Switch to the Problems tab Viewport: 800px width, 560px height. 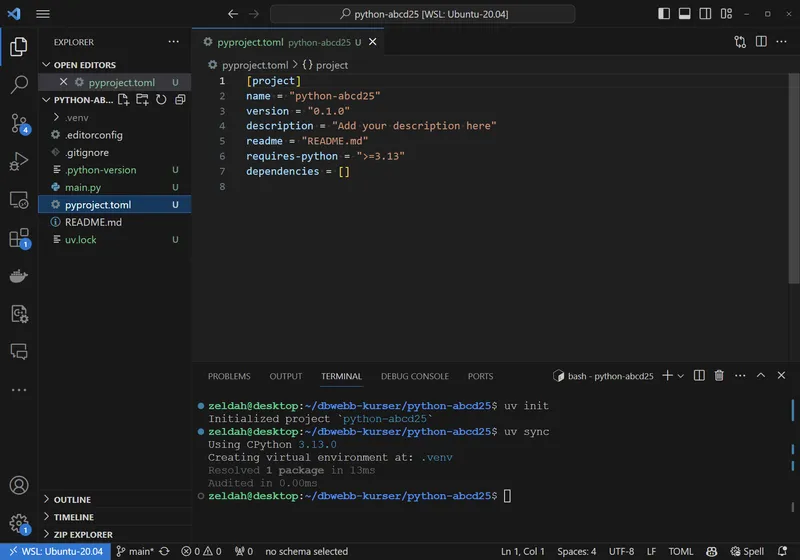point(229,376)
